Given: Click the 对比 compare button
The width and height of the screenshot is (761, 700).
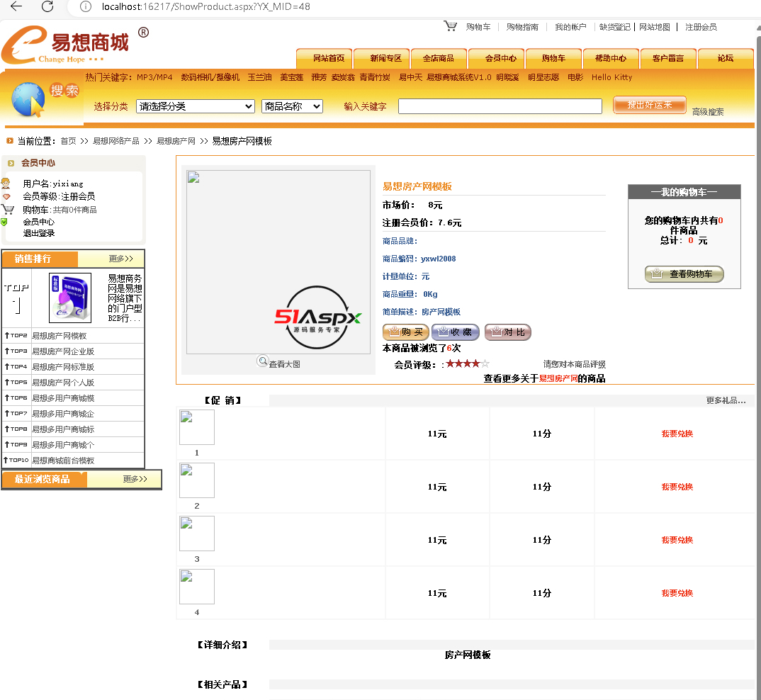Looking at the screenshot, I should 507,332.
